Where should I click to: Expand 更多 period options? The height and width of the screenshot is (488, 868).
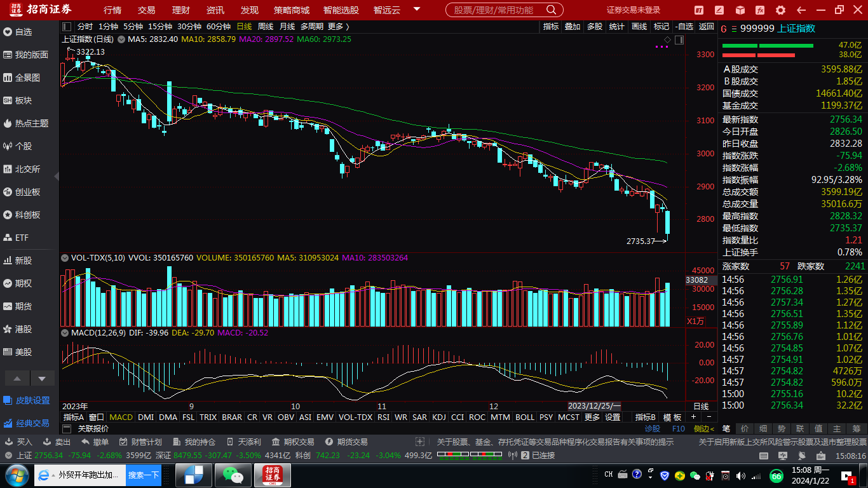(338, 27)
